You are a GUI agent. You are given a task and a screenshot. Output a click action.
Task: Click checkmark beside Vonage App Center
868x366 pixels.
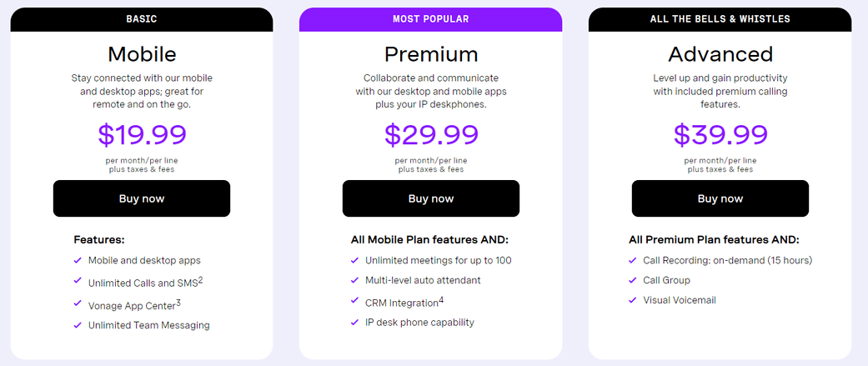tap(78, 303)
